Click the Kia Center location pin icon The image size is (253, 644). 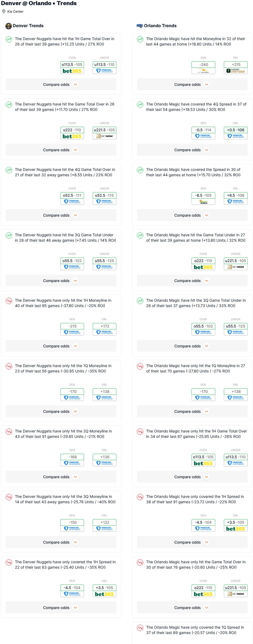tap(4, 11)
